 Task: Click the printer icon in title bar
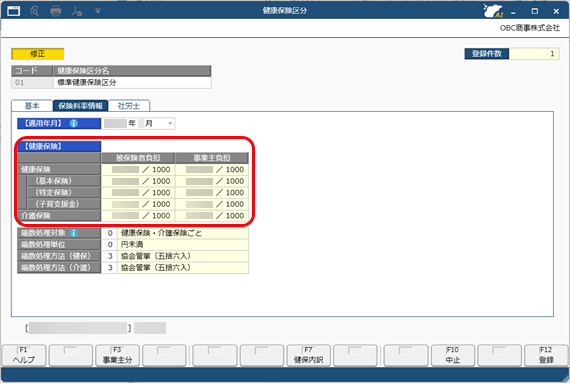coord(56,11)
